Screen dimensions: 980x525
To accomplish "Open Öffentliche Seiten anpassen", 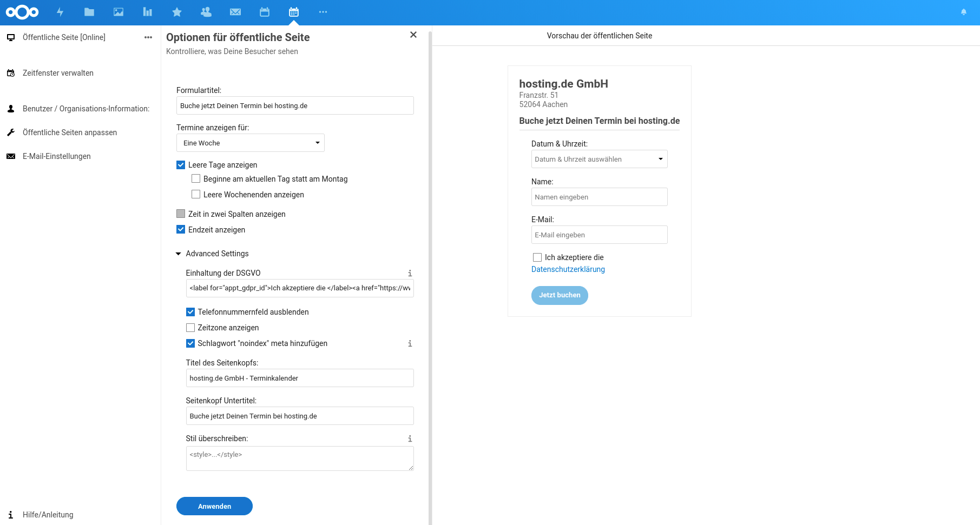I will (70, 132).
